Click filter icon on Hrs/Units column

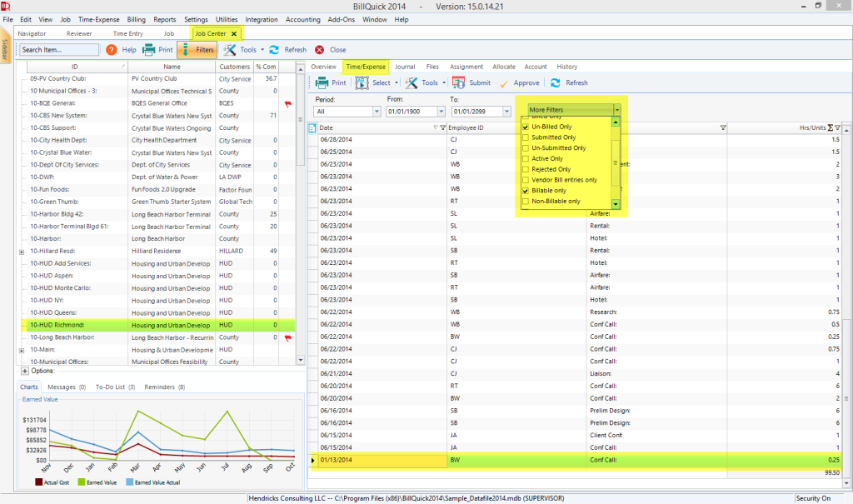[x=838, y=128]
